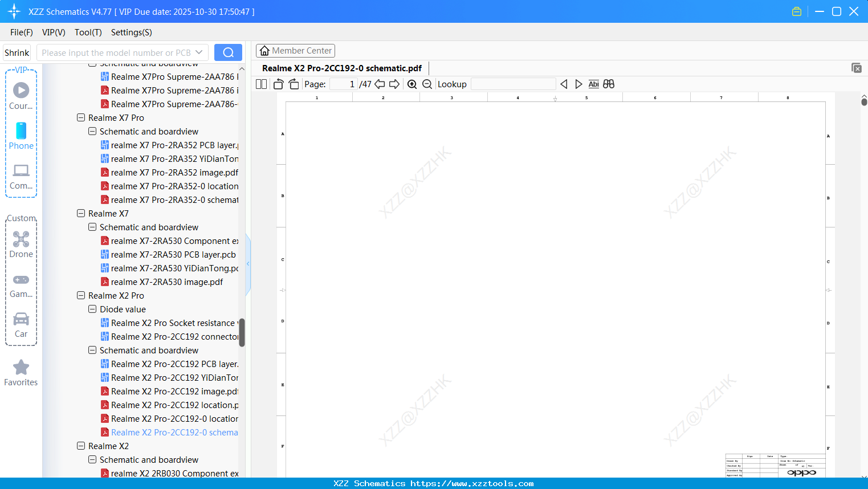This screenshot has width=868, height=489.
Task: Go to the next page arrow
Action: (x=394, y=84)
